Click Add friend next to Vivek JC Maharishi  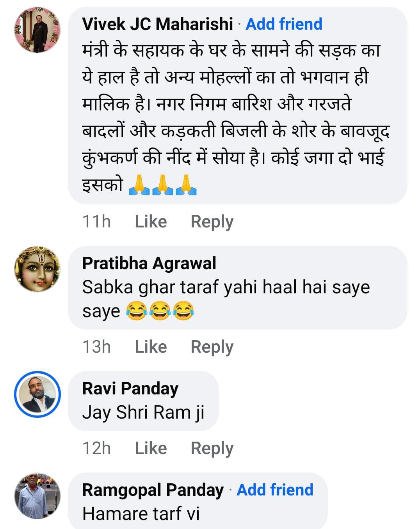[283, 24]
